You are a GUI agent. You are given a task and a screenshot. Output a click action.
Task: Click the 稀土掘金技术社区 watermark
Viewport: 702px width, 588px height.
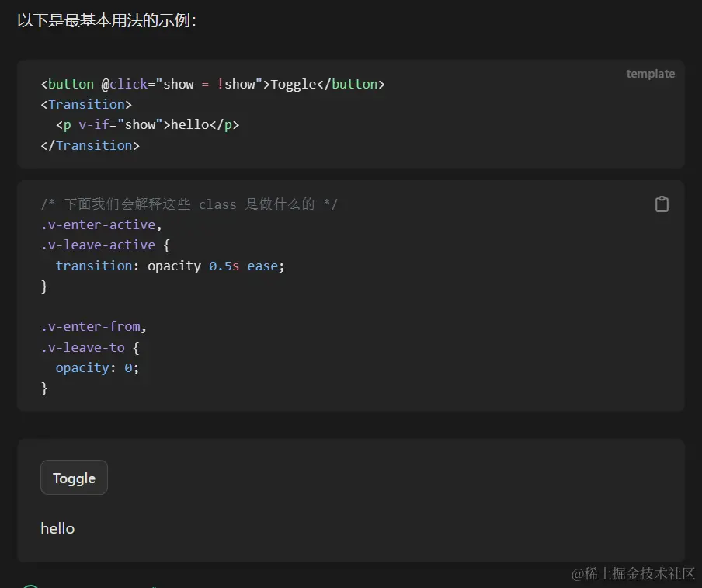click(x=633, y=573)
